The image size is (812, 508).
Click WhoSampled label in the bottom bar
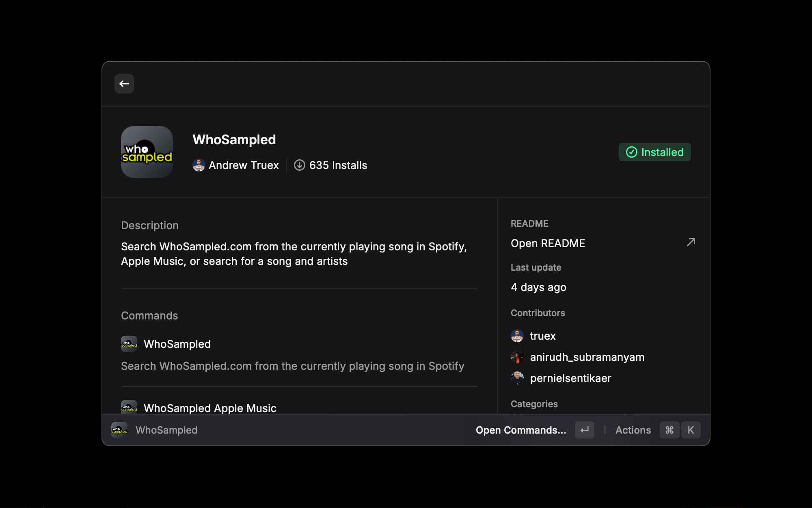pos(166,430)
